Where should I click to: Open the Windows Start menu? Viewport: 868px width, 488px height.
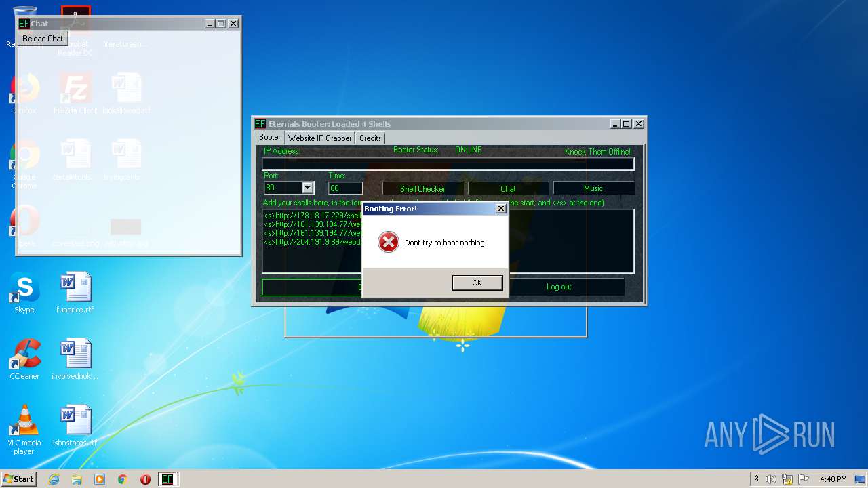18,479
